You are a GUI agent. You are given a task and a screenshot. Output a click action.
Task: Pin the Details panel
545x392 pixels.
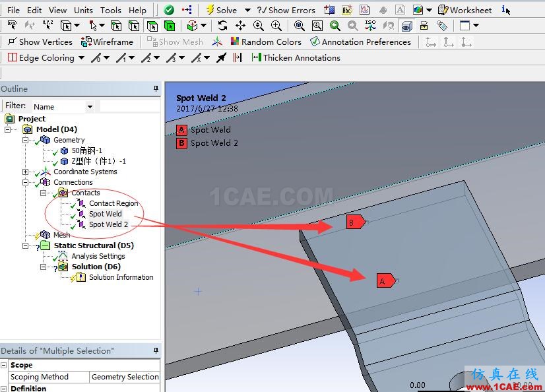click(156, 350)
